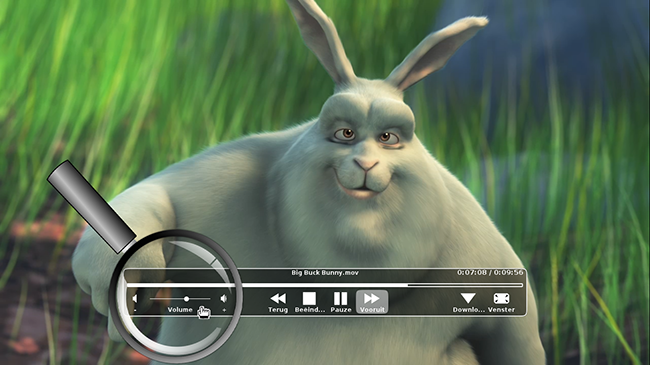Viewport: 650px width, 365px height.
Task: Click the Volume label text
Action: tap(180, 309)
